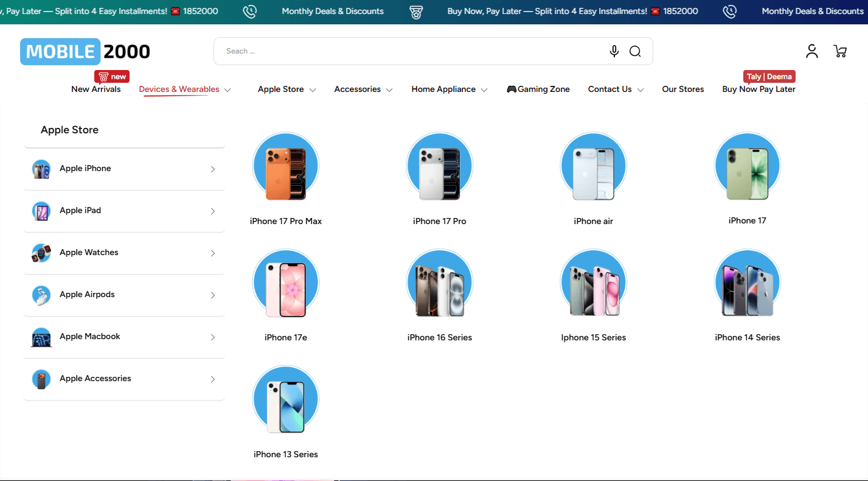The height and width of the screenshot is (481, 868).
Task: Expand the Apple Airpods row arrow
Action: tap(213, 295)
